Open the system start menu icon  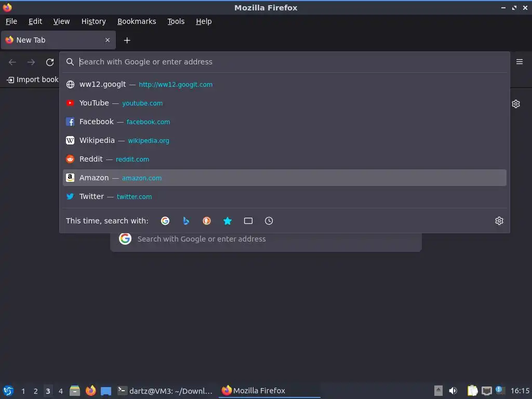8,391
